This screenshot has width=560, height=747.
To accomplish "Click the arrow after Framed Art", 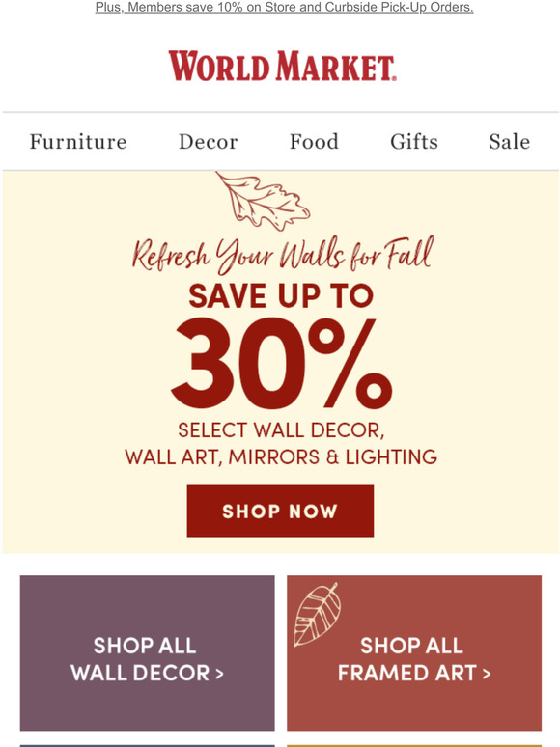I will (486, 674).
